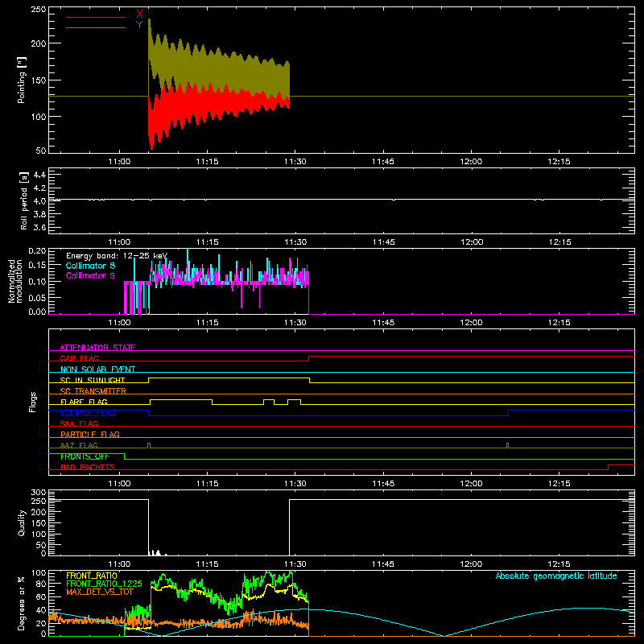Click the olive Y legend line
The image size is (644, 644).
pos(96,28)
